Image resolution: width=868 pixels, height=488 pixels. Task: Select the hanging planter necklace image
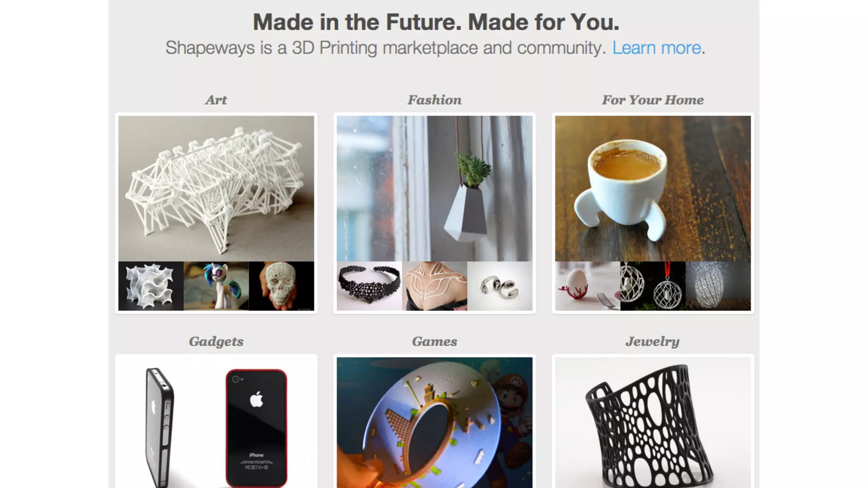click(434, 189)
